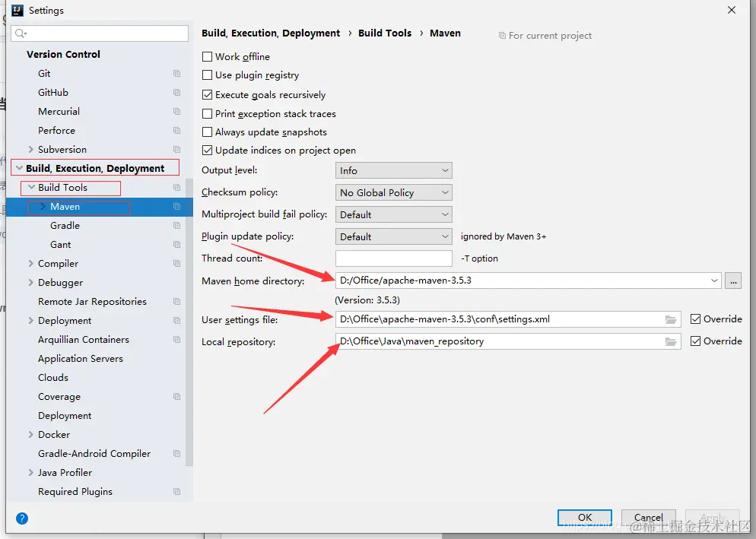The height and width of the screenshot is (539, 756).
Task: Toggle Override for Local repository
Action: [695, 341]
